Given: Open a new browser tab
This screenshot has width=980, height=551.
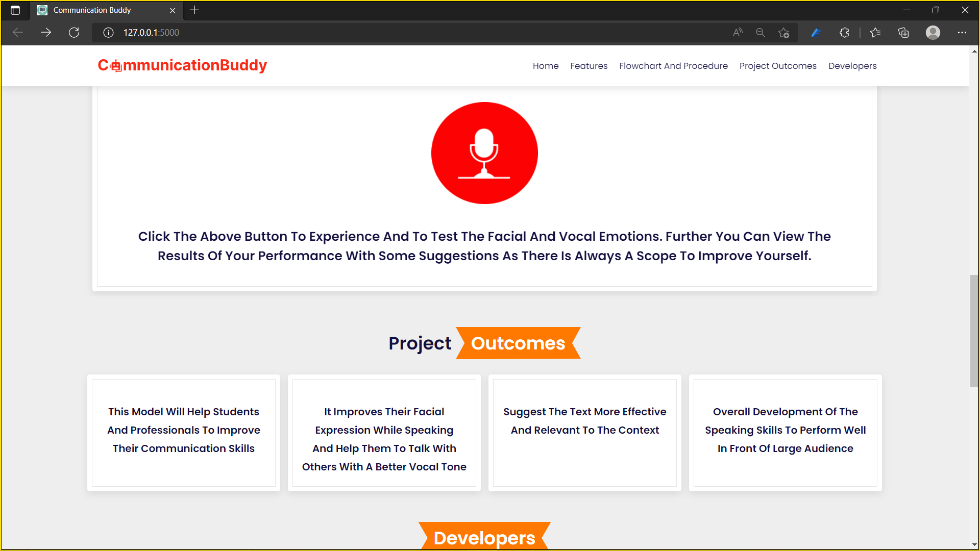Looking at the screenshot, I should [x=194, y=10].
